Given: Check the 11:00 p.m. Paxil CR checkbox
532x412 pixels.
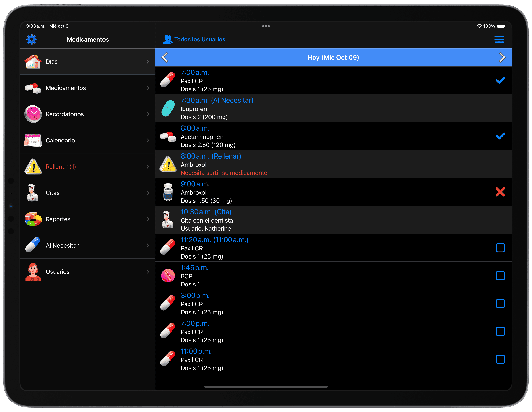Looking at the screenshot, I should pos(500,360).
